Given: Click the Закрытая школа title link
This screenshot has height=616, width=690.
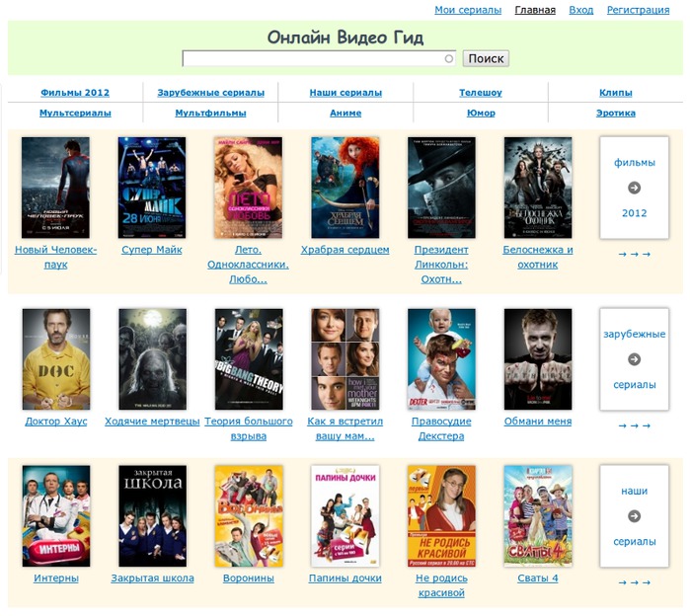Looking at the screenshot, I should point(152,578).
